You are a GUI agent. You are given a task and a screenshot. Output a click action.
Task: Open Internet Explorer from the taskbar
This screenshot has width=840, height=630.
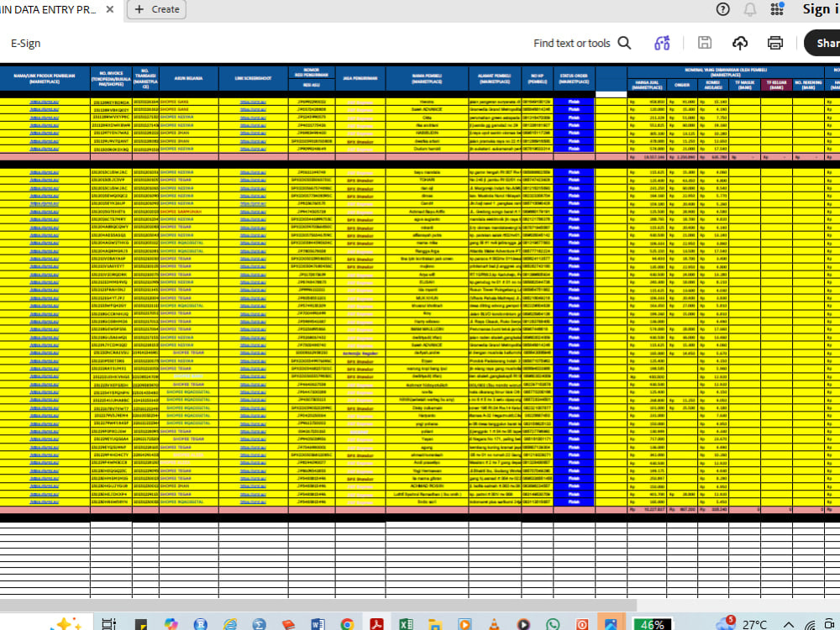[x=230, y=624]
